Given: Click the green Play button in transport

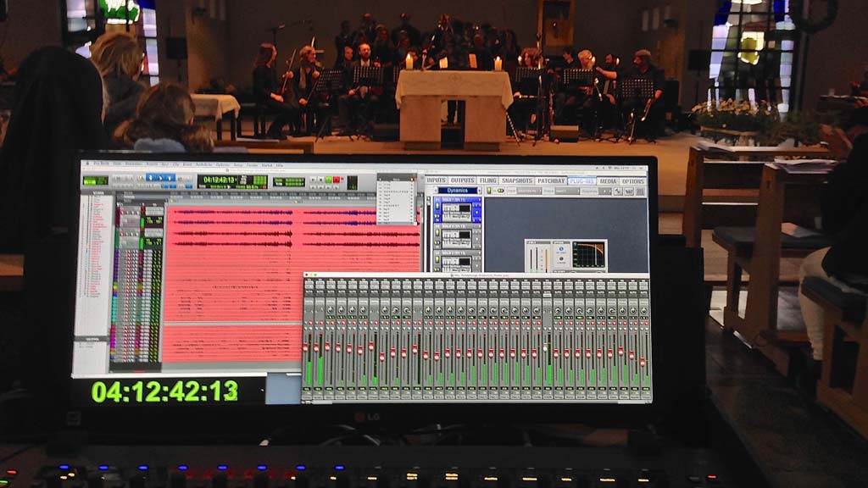Looking at the screenshot, I should (x=328, y=181).
